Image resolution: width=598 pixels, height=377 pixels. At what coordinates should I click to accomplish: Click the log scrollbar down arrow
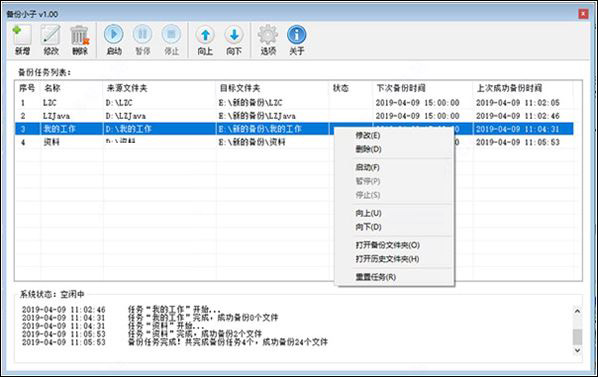click(x=577, y=350)
